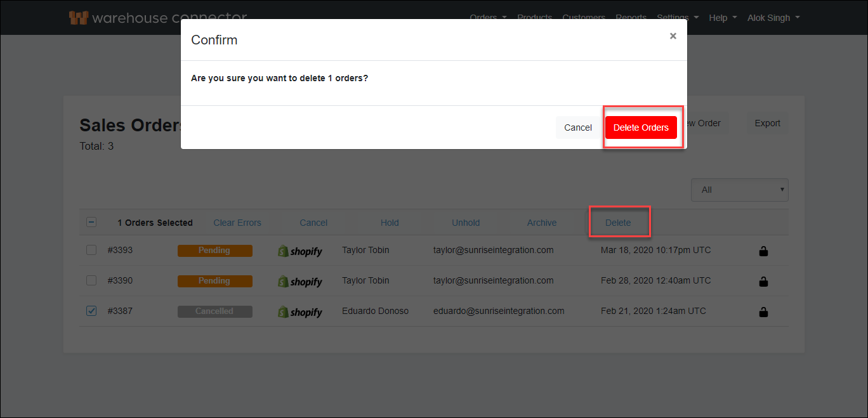Click the select-all orders checkbox

coord(91,221)
